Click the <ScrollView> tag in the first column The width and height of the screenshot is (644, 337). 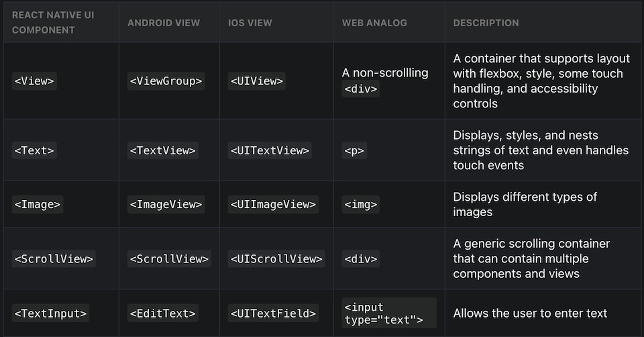coord(54,258)
